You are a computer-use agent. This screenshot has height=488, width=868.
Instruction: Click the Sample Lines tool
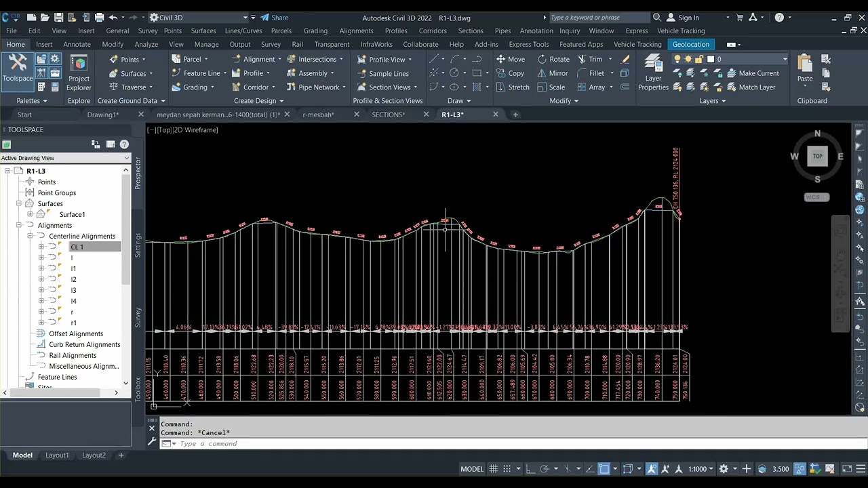(x=382, y=73)
